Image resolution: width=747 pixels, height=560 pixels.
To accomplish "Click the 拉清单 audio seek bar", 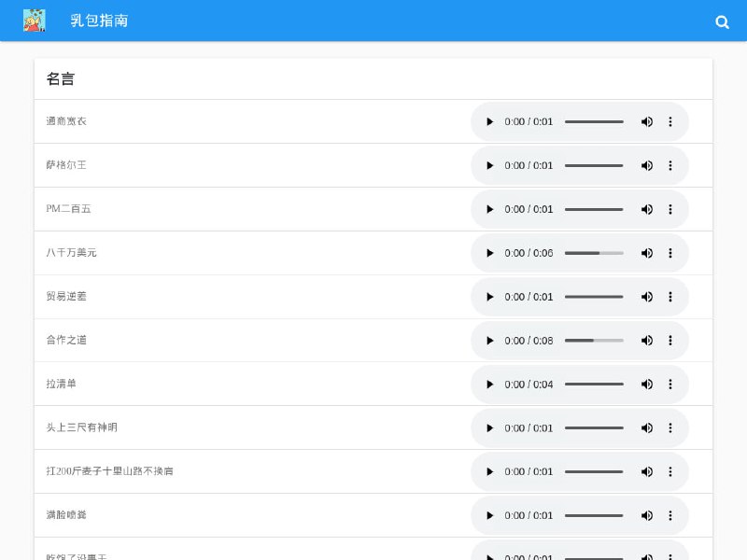I will pyautogui.click(x=594, y=385).
